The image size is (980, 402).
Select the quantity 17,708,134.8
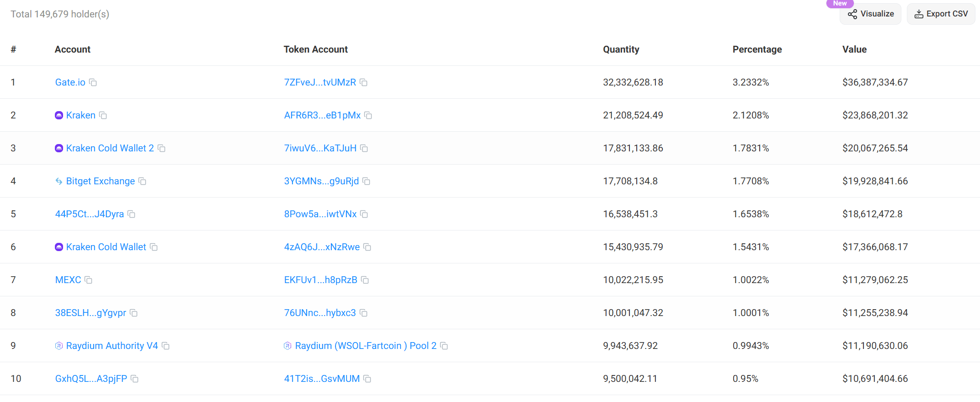pyautogui.click(x=630, y=181)
